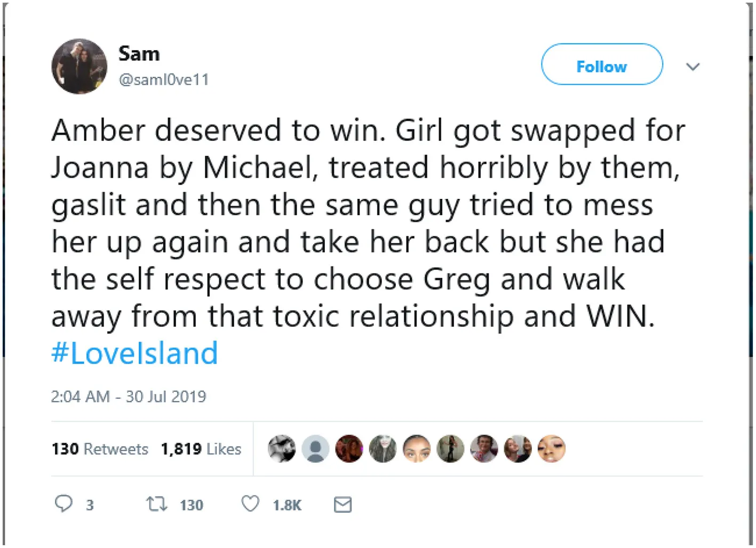
Task: Click the display name Sam
Action: tap(139, 54)
